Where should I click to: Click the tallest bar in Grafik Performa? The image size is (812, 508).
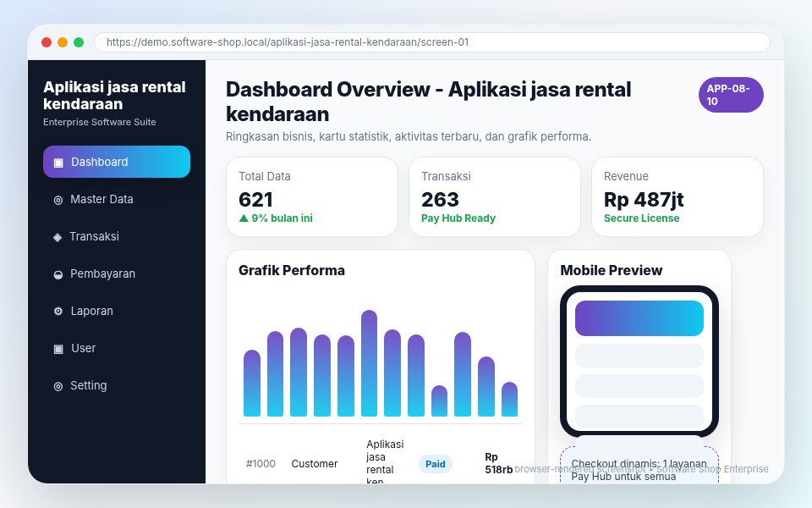pyautogui.click(x=369, y=363)
